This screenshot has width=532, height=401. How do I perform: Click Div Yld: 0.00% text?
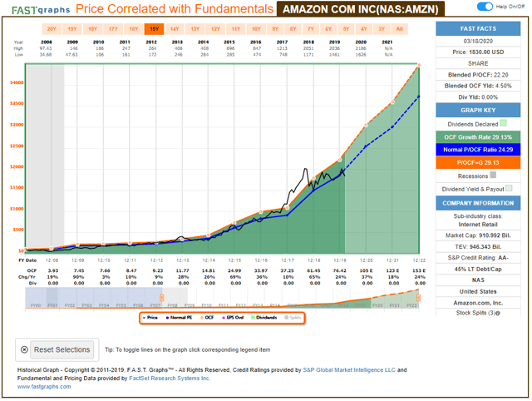[x=478, y=97]
